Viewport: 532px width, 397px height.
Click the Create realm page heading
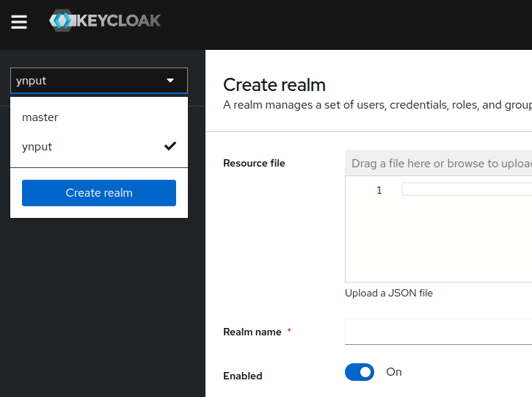click(x=274, y=85)
